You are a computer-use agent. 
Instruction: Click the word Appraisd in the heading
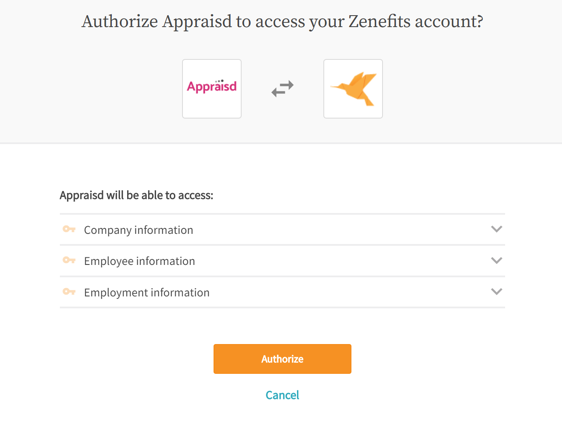click(197, 22)
